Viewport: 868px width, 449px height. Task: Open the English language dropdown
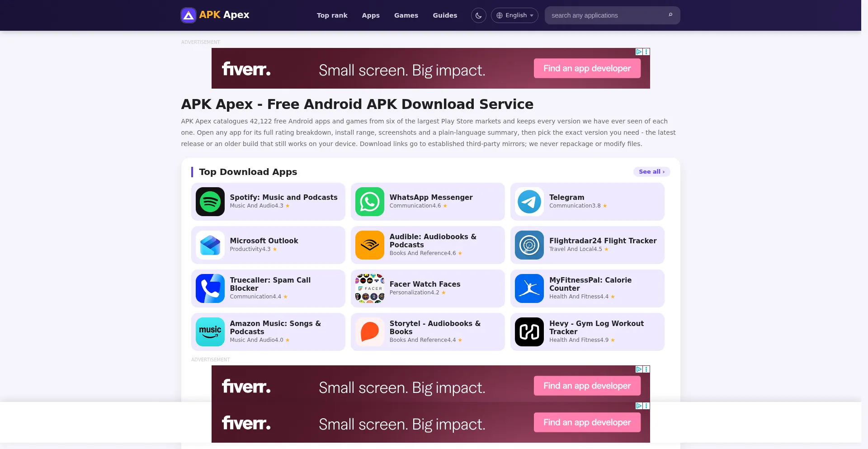tap(514, 15)
